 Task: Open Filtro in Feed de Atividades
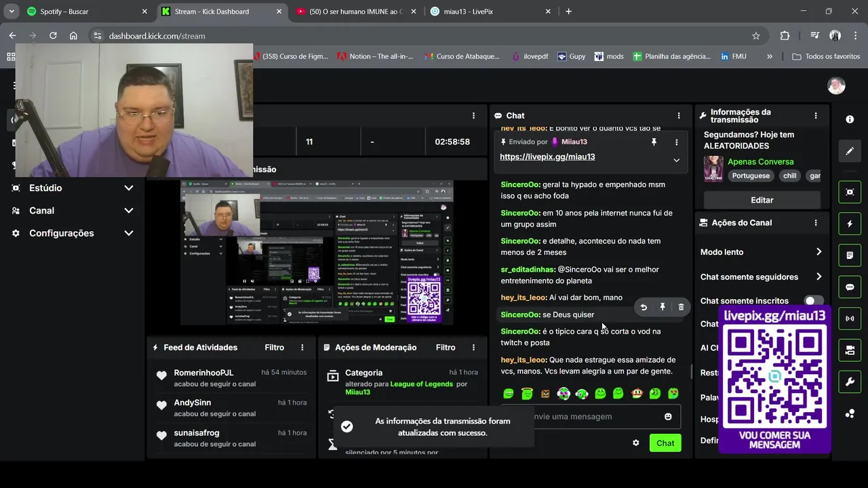(x=275, y=347)
